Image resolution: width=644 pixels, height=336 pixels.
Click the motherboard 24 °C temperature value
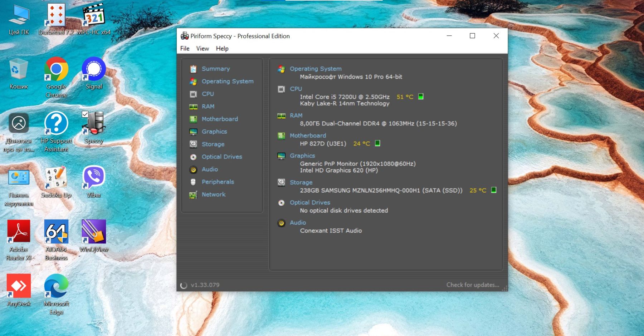(x=362, y=143)
